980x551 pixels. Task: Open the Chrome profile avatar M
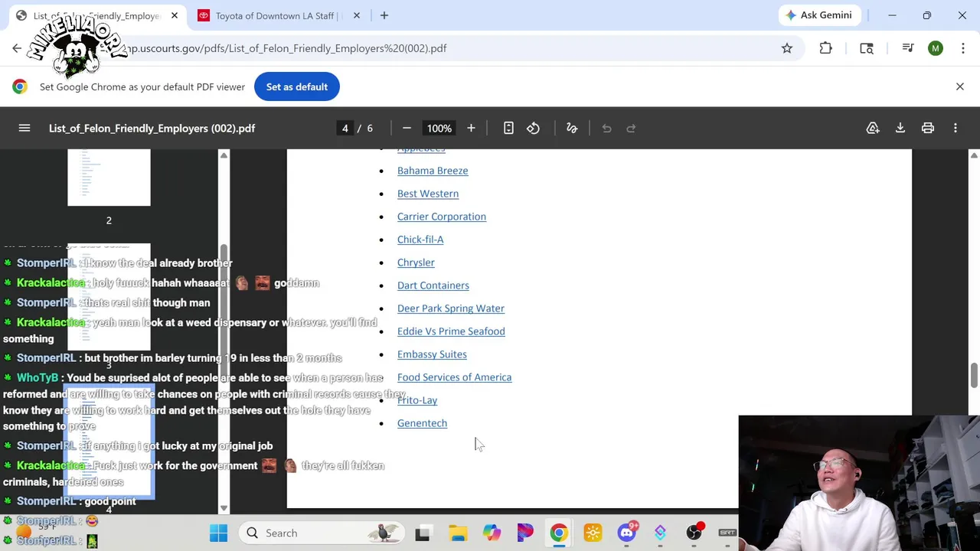click(936, 48)
